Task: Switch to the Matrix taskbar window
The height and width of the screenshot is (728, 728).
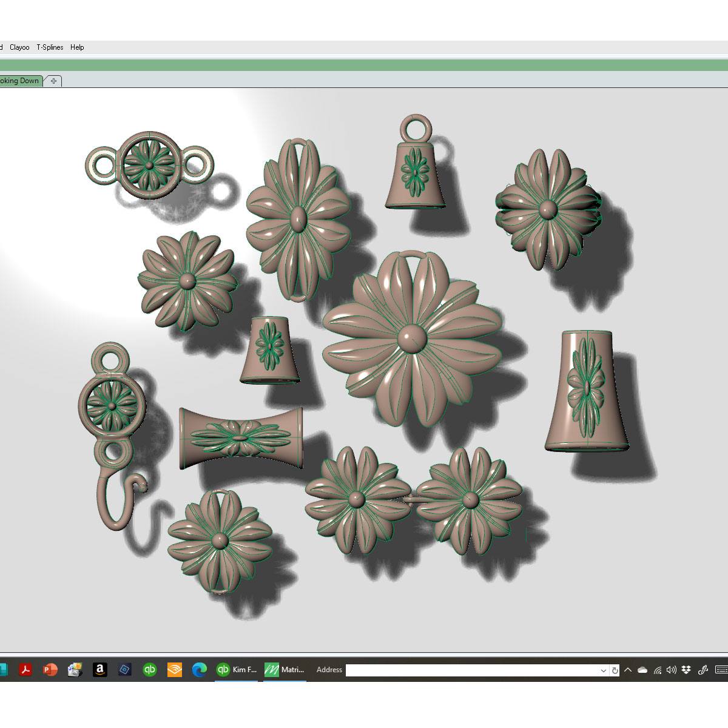Action: tap(285, 670)
